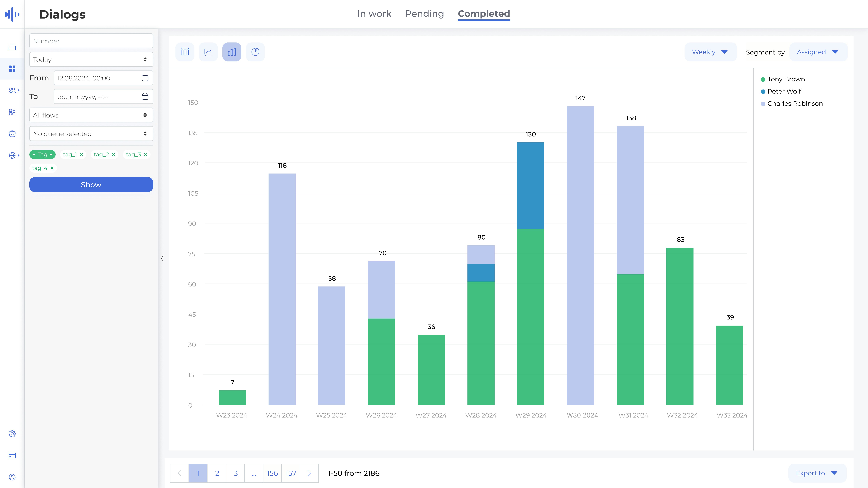The width and height of the screenshot is (868, 488).
Task: Switch to table view icon
Action: pyautogui.click(x=185, y=52)
